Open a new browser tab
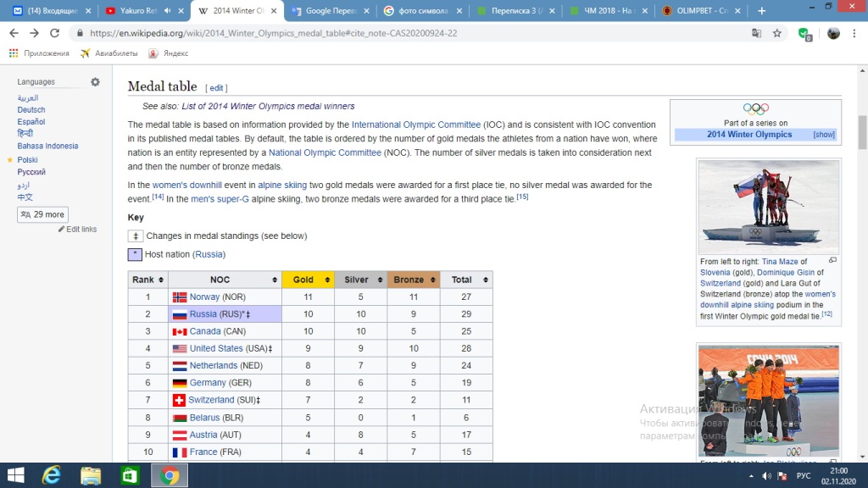The width and height of the screenshot is (868, 488). tap(762, 10)
